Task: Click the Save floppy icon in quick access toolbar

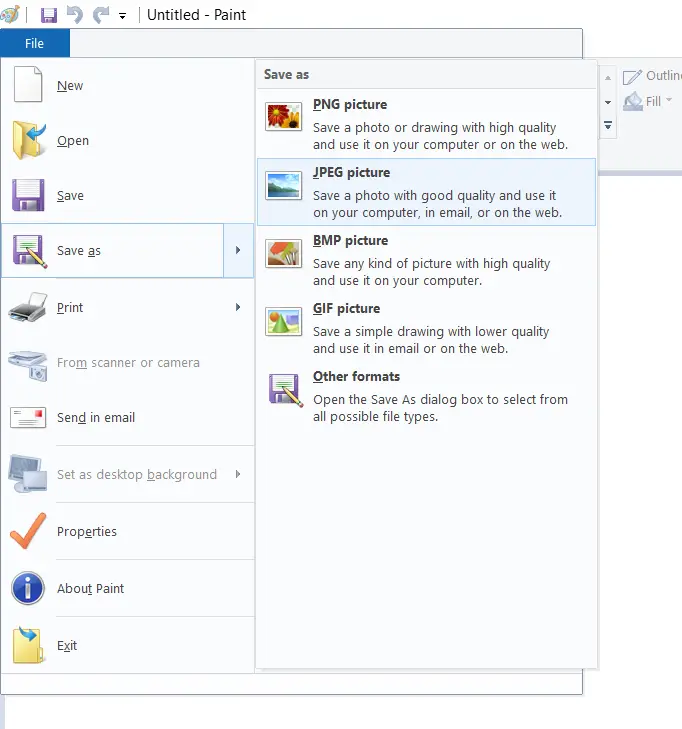Action: click(x=48, y=15)
